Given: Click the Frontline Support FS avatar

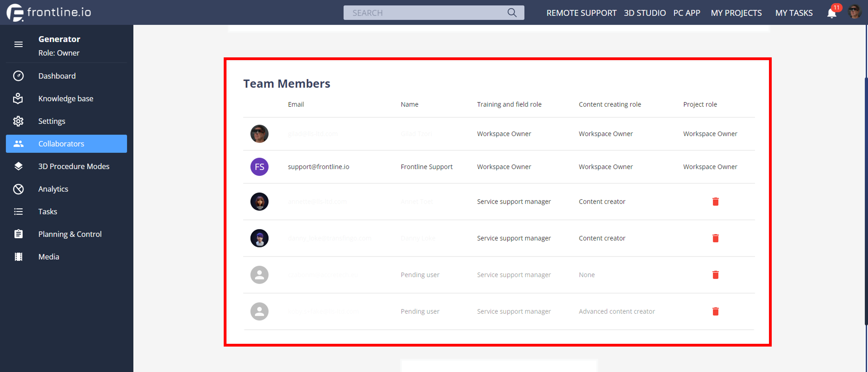Looking at the screenshot, I should (259, 167).
